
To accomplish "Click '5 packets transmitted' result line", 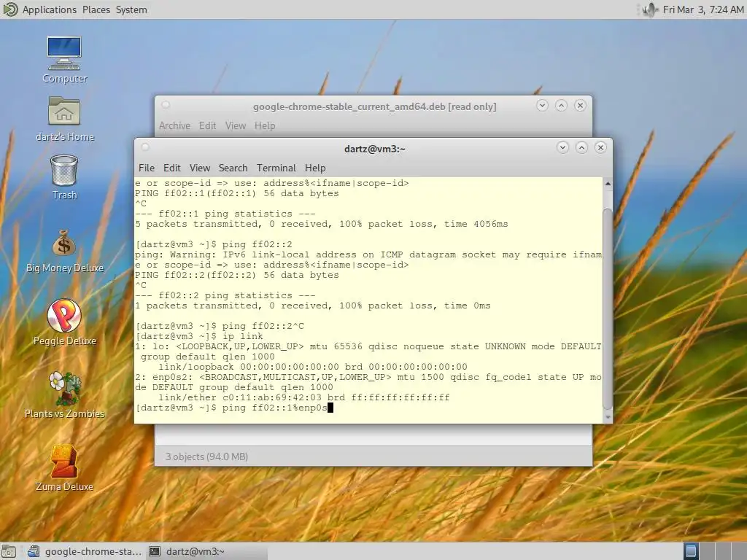I will (322, 224).
